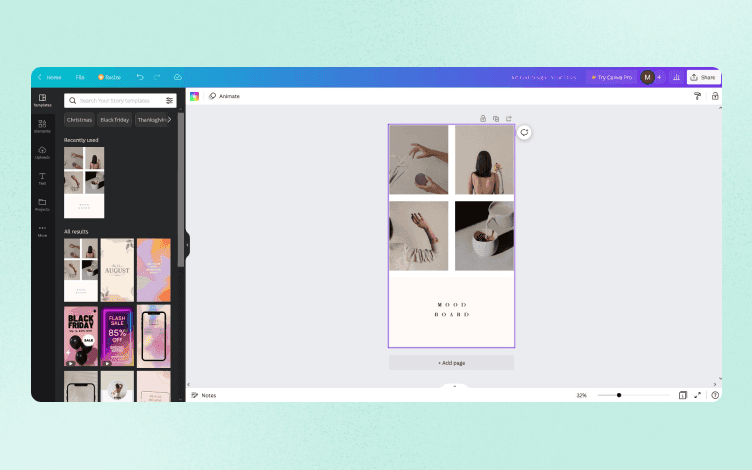Open the Uploads sidebar tab
Viewport: 752px width, 470px height.
tap(42, 153)
